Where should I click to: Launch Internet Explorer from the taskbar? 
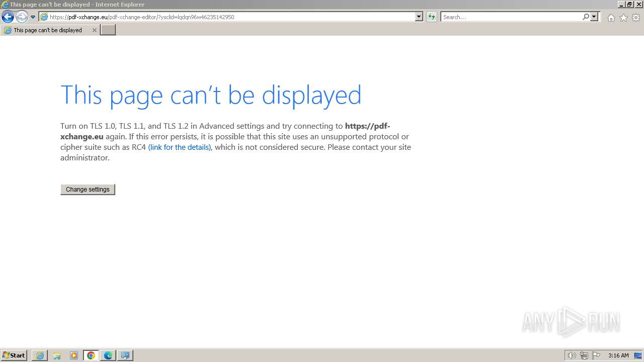click(x=40, y=355)
